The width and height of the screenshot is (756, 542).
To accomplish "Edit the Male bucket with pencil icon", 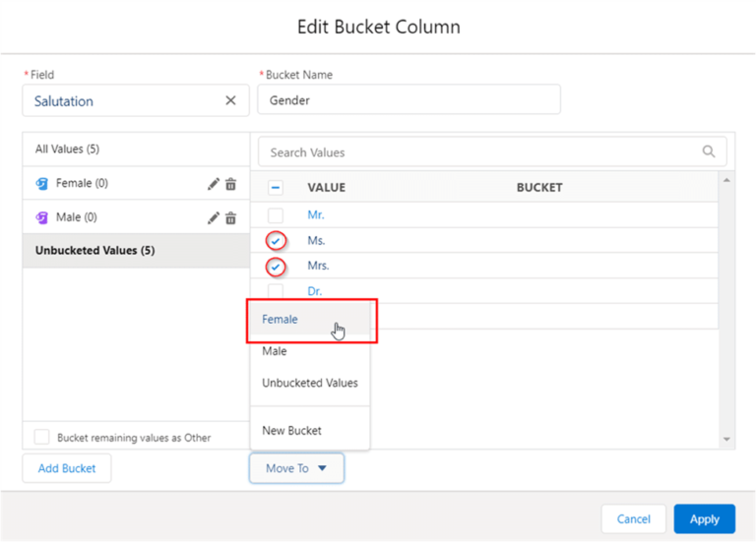I will [x=213, y=217].
